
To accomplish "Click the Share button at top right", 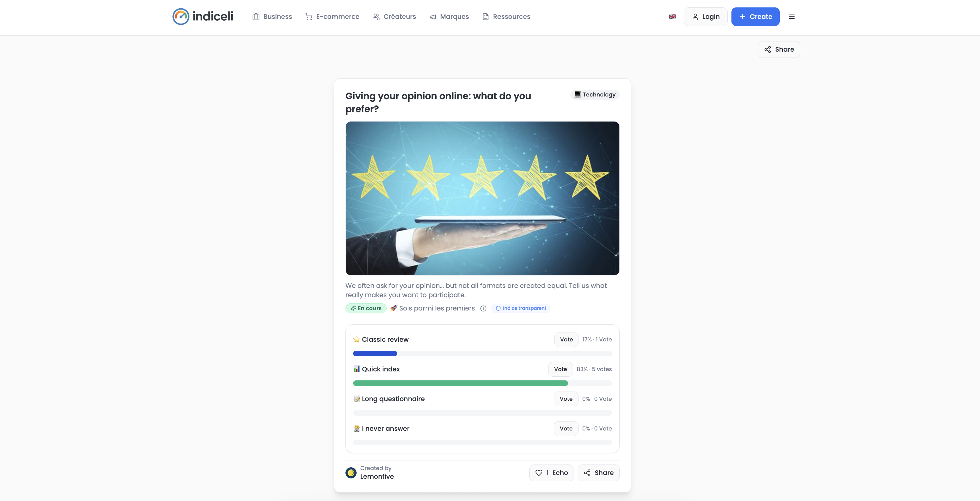I will [779, 49].
